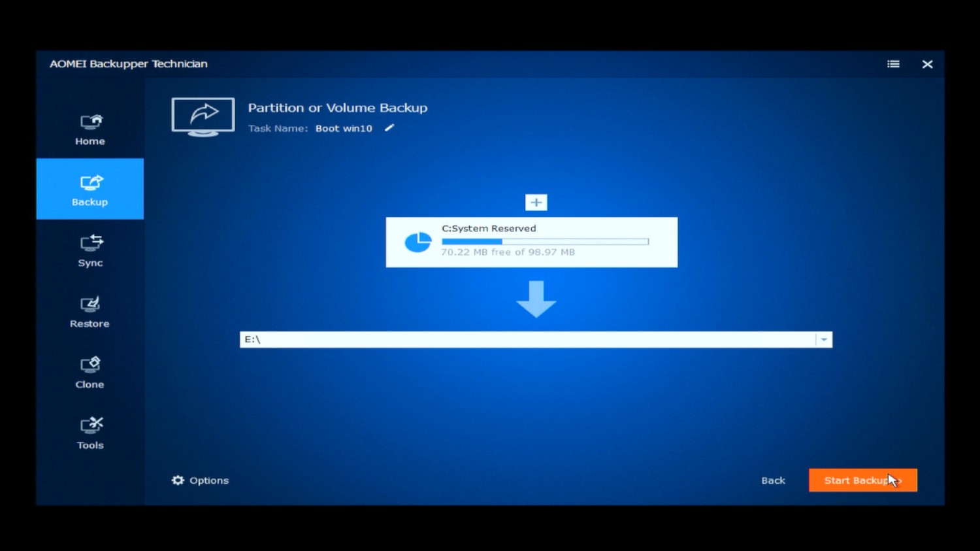Select the C:System Reserved partition card

point(532,242)
